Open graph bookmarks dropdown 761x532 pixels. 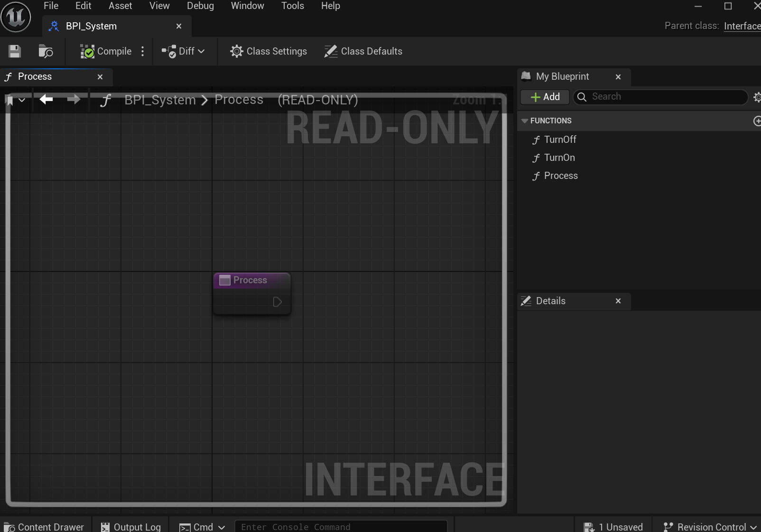tap(15, 100)
